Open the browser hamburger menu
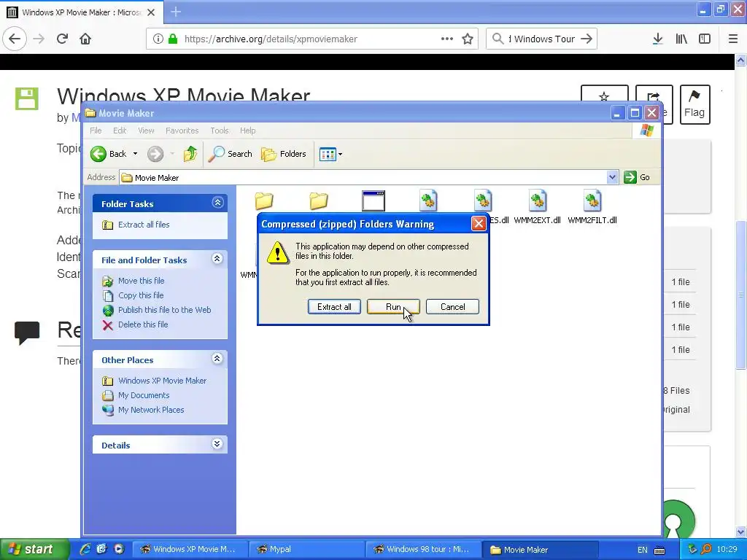Screen dimensions: 747x560 click(733, 39)
